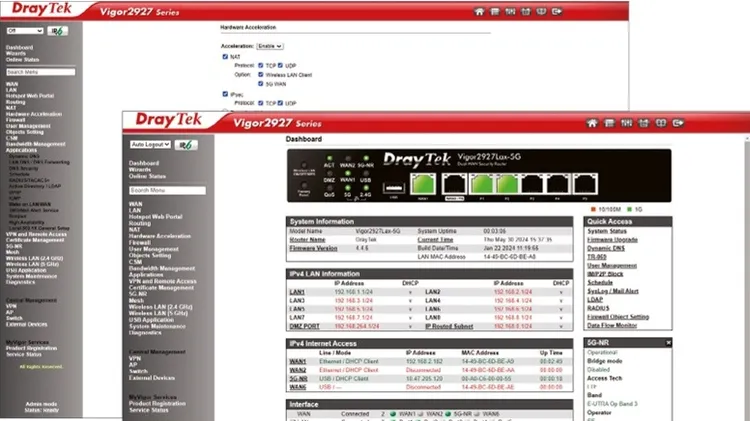
Task: Select Routing in the back window sidebar
Action: click(x=15, y=102)
